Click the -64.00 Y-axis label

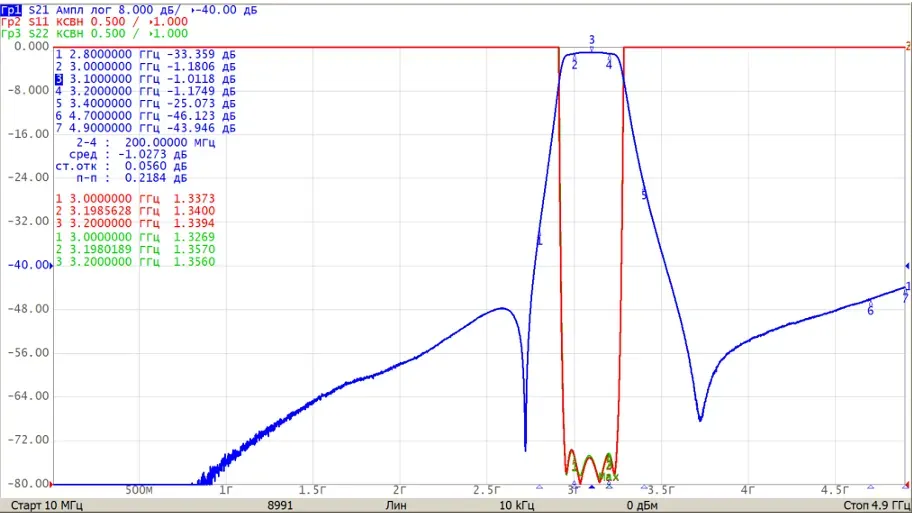point(28,396)
